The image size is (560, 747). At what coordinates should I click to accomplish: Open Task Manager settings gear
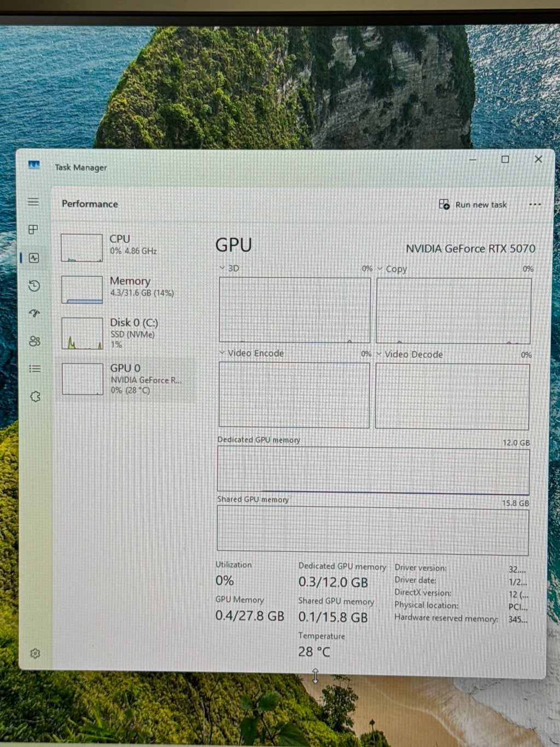[x=36, y=653]
